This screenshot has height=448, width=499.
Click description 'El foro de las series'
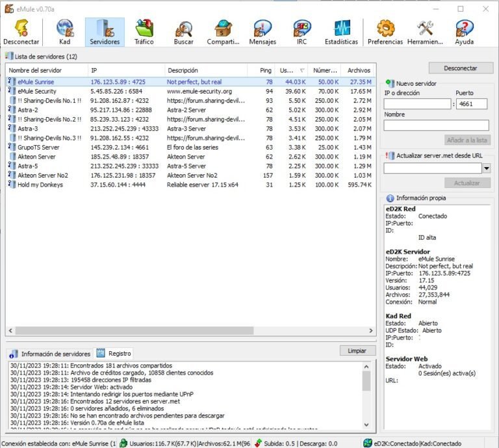tap(192, 147)
